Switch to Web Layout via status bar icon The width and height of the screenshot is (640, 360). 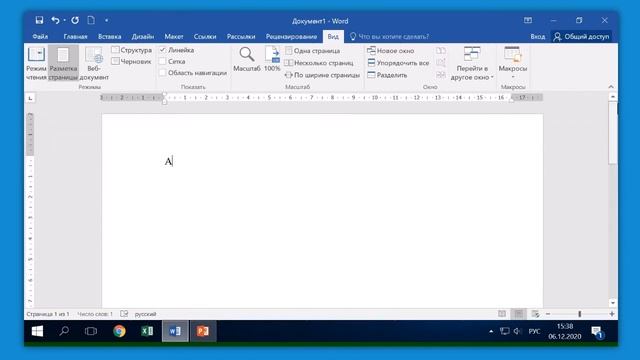pos(535,314)
